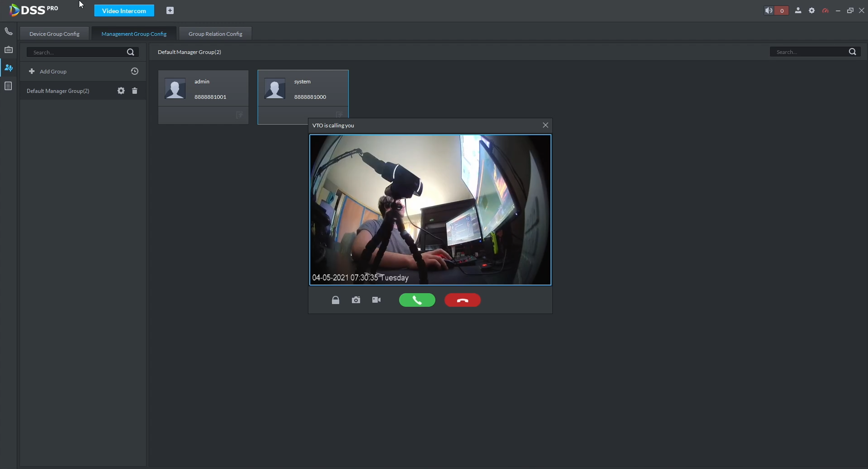The image size is (868, 469).
Task: Unlock the door using lock icon
Action: (x=336, y=300)
